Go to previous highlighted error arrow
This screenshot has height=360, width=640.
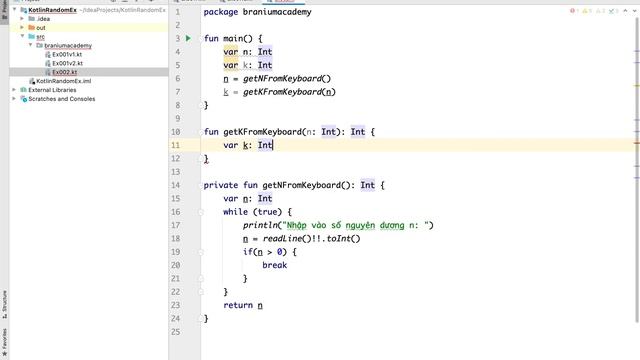tap(625, 11)
